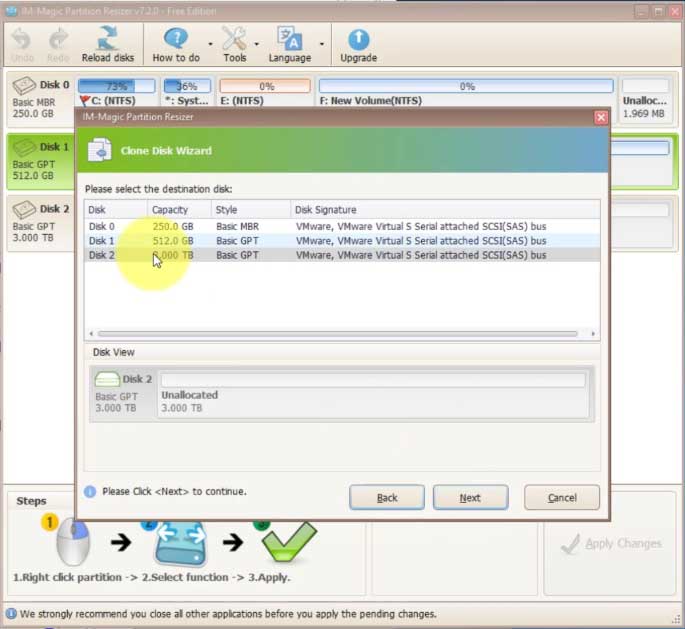The height and width of the screenshot is (629, 685).
Task: Select the F: New Volume(NTFS) partition
Action: pyautogui.click(x=466, y=86)
